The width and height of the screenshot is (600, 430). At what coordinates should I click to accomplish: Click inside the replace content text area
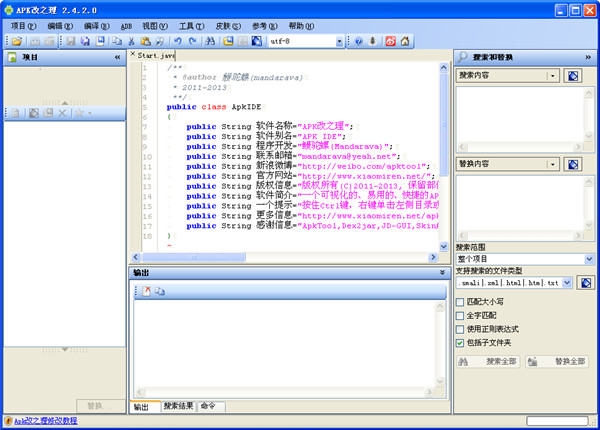520,203
